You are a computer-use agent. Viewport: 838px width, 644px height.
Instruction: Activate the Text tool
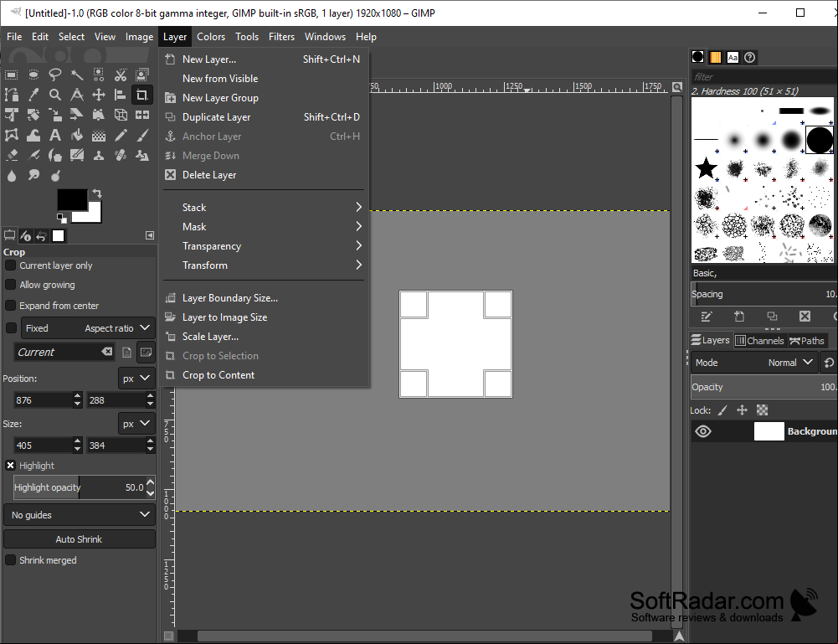coord(55,135)
